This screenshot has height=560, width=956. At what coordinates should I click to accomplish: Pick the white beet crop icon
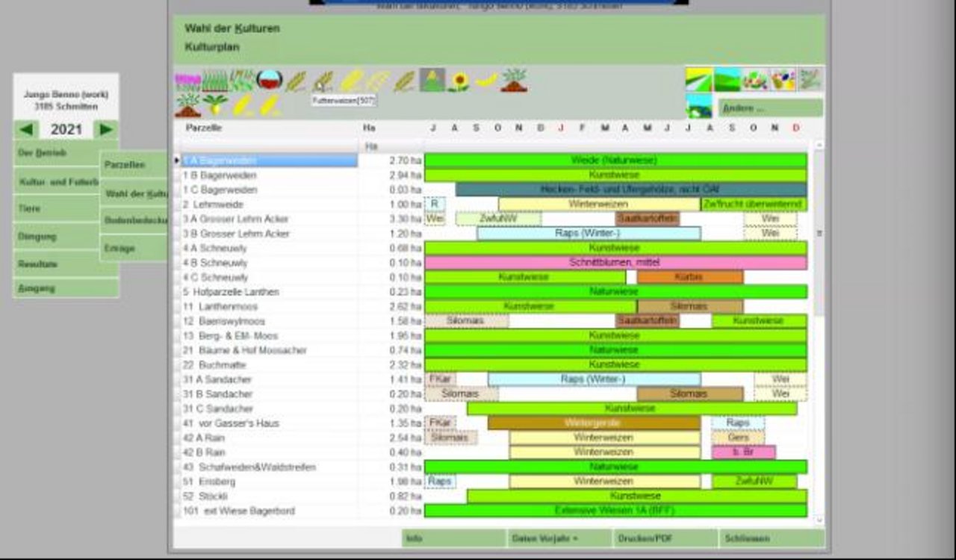215,105
